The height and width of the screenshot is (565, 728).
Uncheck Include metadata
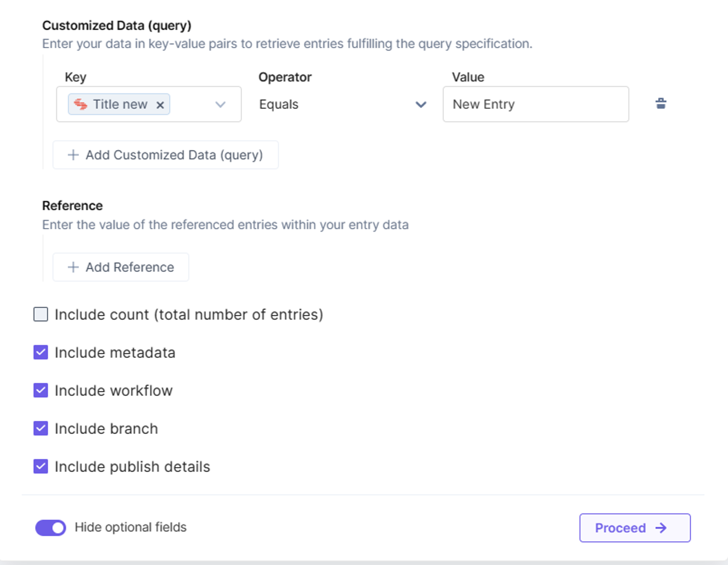(41, 352)
